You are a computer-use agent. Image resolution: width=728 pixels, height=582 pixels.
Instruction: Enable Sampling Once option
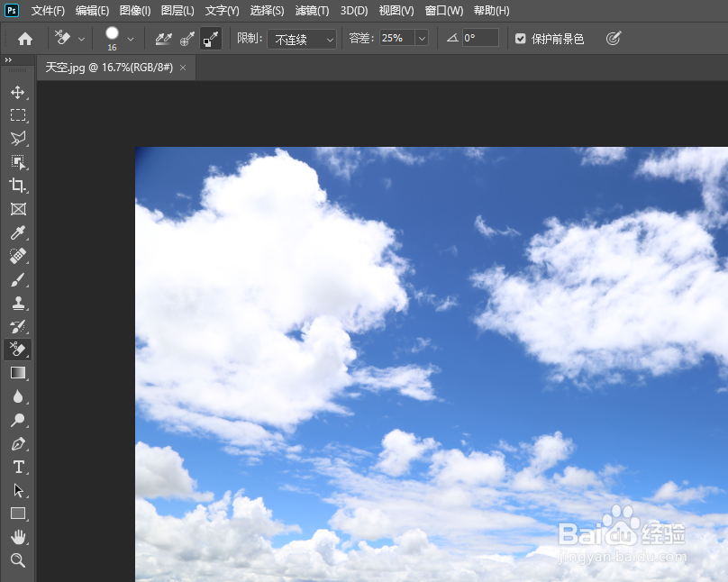(187, 39)
